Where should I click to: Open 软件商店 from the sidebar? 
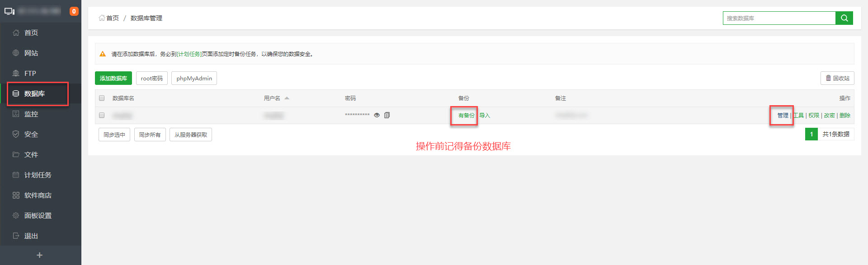pyautogui.click(x=38, y=195)
